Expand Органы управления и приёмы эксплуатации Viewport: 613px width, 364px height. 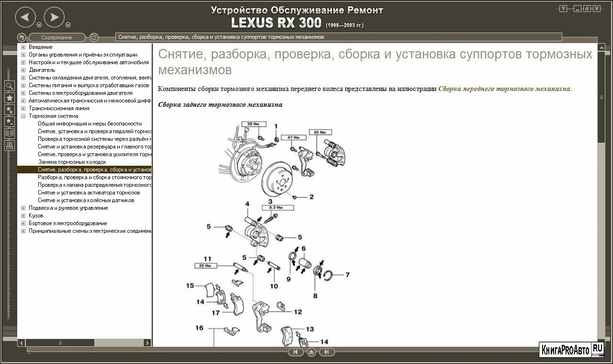23,55
